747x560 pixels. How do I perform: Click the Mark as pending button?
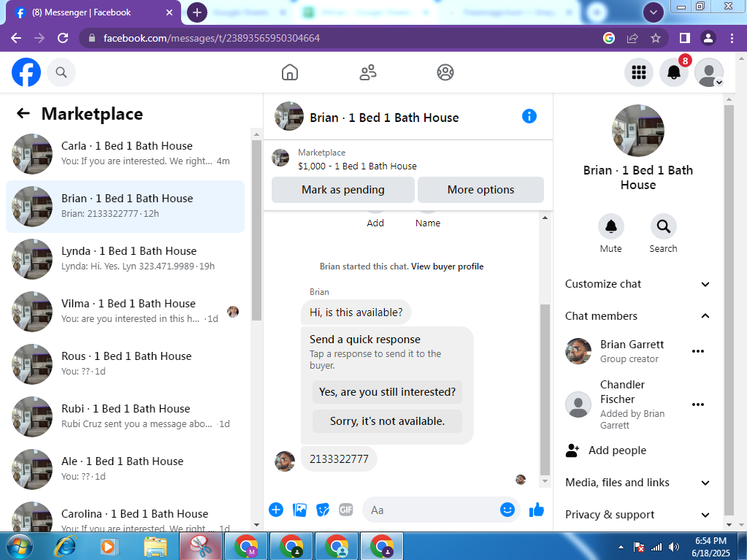pyautogui.click(x=343, y=190)
